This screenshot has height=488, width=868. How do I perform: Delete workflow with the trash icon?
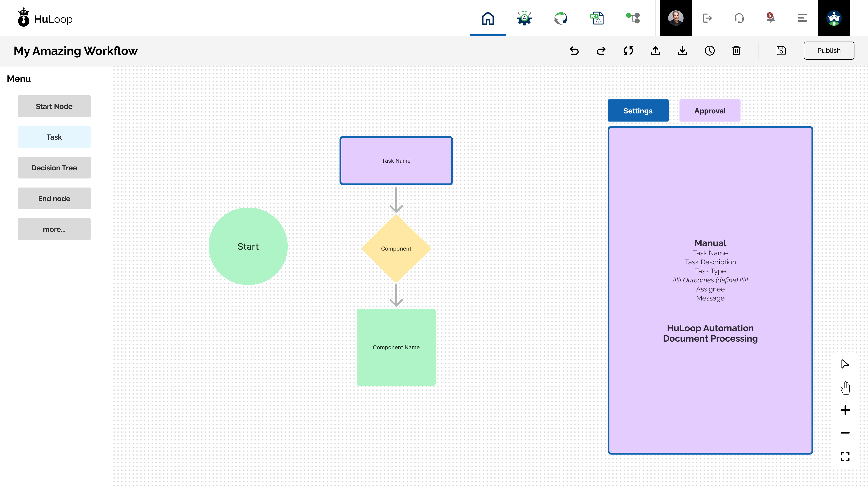[x=737, y=51]
